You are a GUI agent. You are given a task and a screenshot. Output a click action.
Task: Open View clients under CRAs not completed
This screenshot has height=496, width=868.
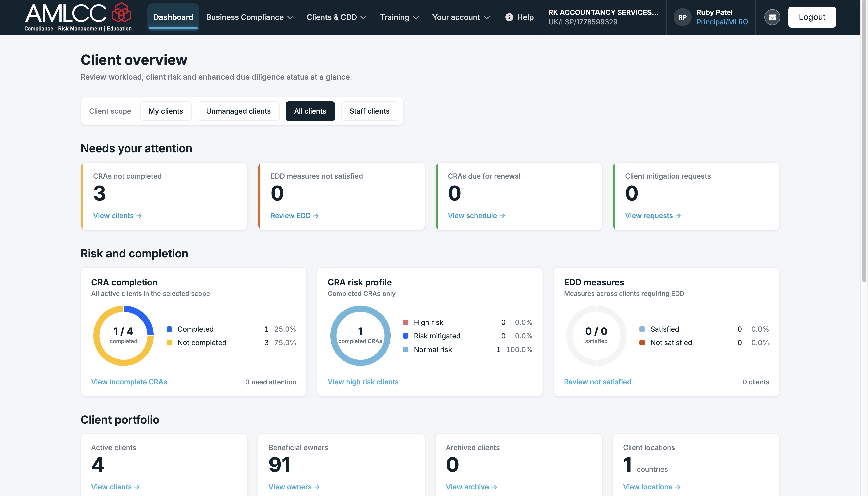(x=117, y=216)
